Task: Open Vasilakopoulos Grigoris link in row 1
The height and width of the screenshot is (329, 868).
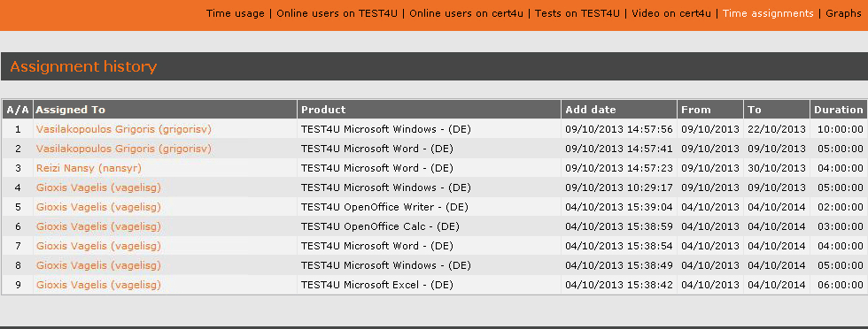Action: (x=124, y=129)
